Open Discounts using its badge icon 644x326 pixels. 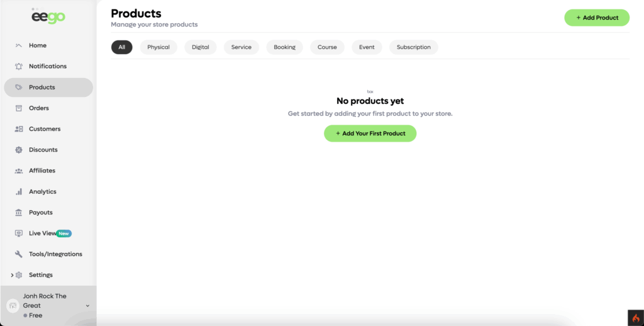(x=19, y=150)
